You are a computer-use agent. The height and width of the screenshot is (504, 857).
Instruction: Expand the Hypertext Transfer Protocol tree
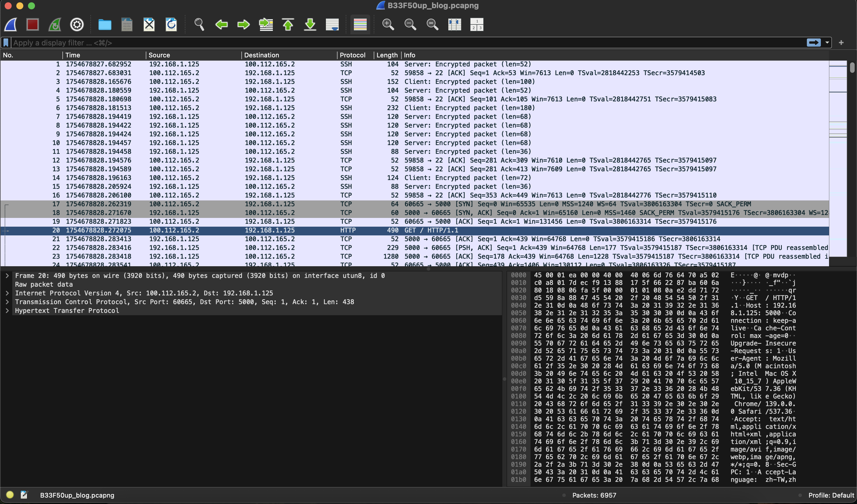pos(7,311)
